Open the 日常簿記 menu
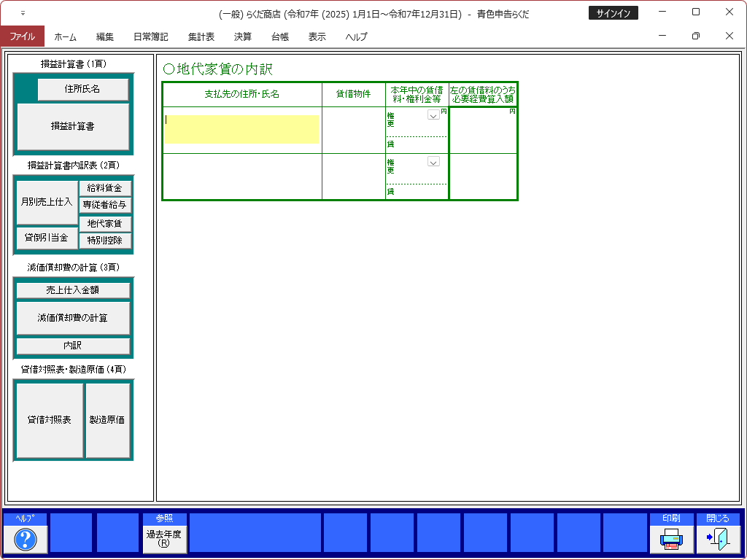Viewport: 747px width, 560px height. point(150,36)
